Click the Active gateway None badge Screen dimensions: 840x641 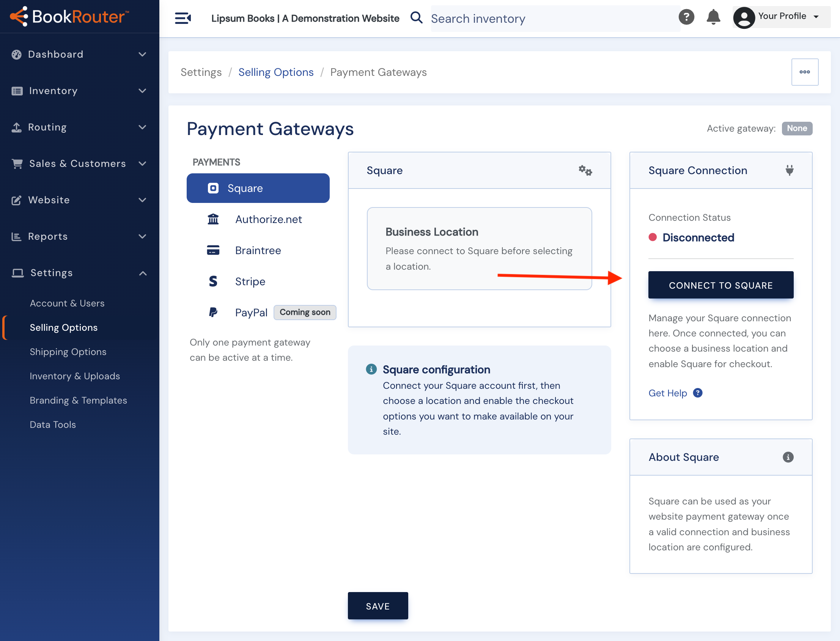797,128
